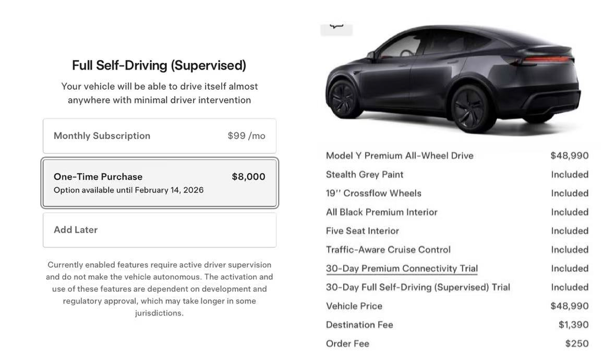This screenshot has height=364, width=615.
Task: Click the Model Y Premium All-Wheel Drive row
Action: click(400, 155)
